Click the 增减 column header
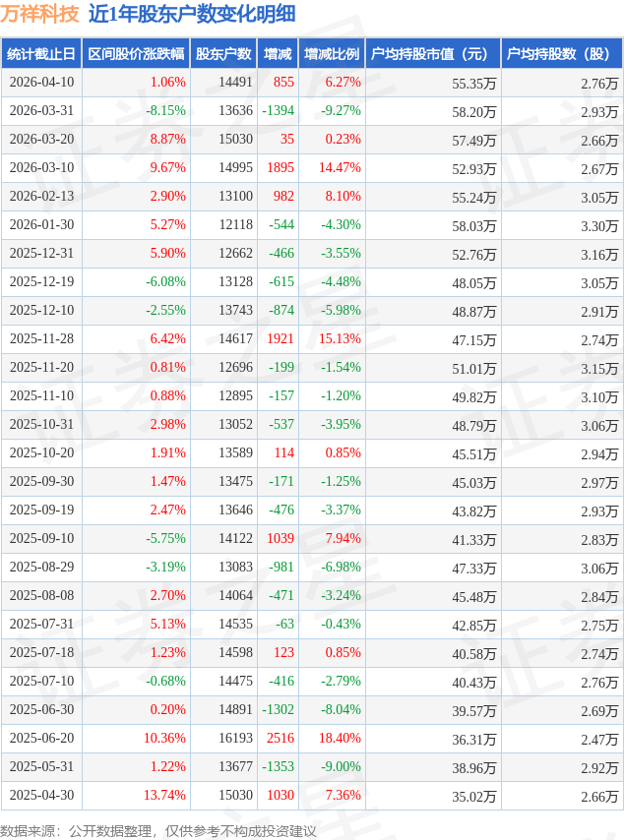The height and width of the screenshot is (840, 624). pyautogui.click(x=279, y=54)
